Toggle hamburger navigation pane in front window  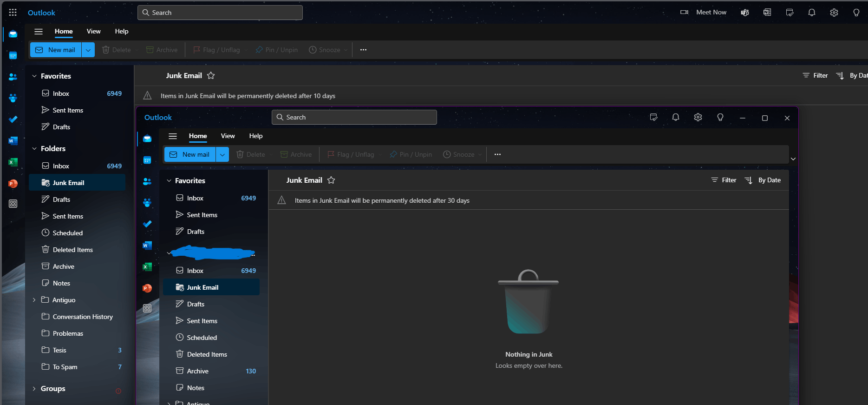(173, 136)
